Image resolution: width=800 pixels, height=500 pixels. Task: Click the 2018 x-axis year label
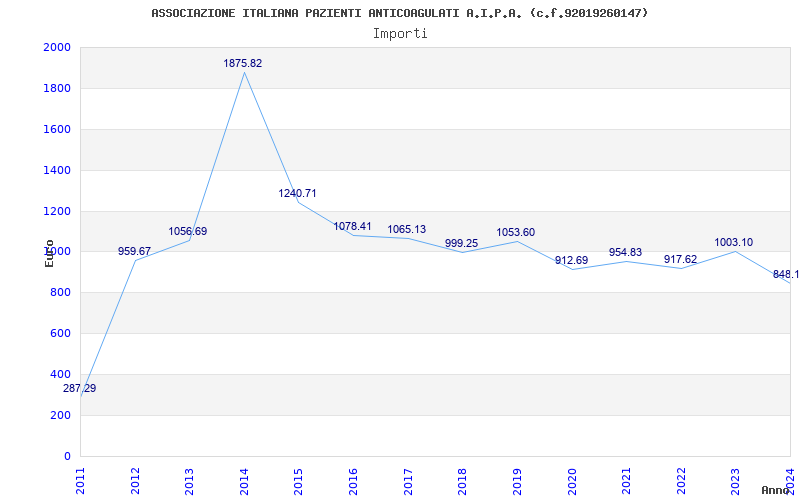tap(462, 481)
